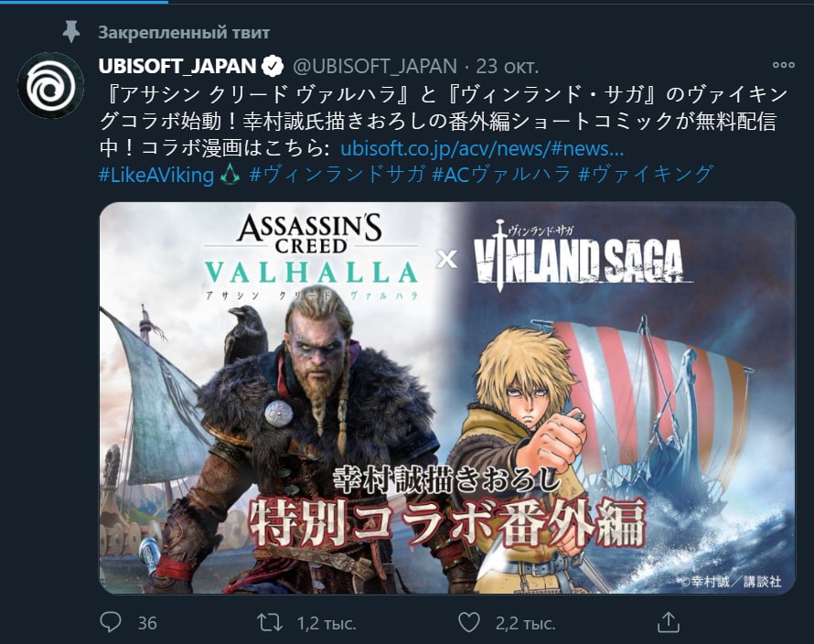Open the tweet's three-dot more menu
Screen dimensions: 814x644
click(784, 66)
